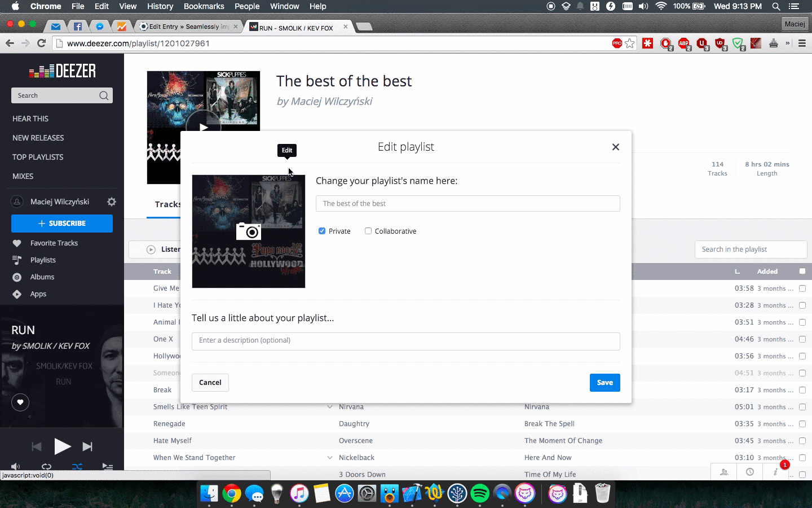The image size is (812, 508).
Task: Click the camera icon on playlist cover
Action: 249,231
